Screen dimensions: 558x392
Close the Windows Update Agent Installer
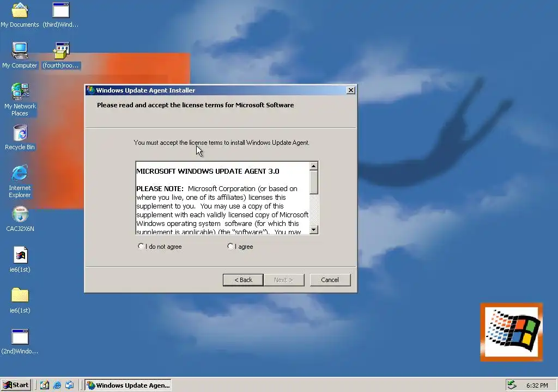coord(350,90)
